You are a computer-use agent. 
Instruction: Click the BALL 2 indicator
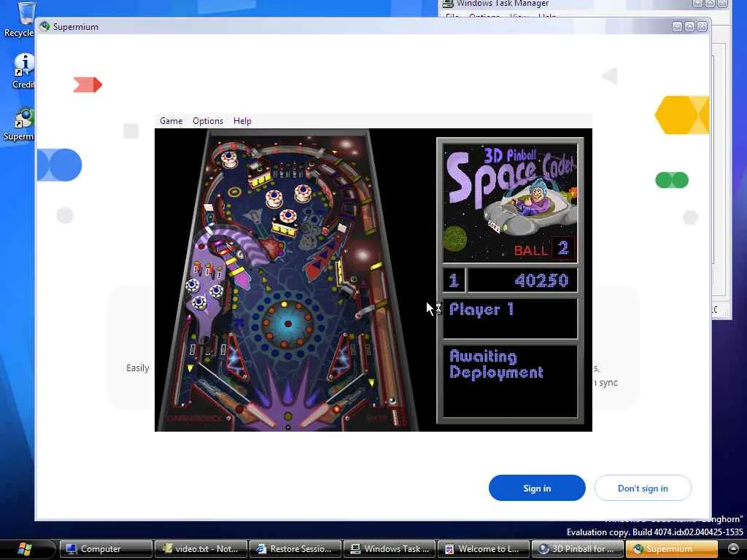(x=544, y=249)
